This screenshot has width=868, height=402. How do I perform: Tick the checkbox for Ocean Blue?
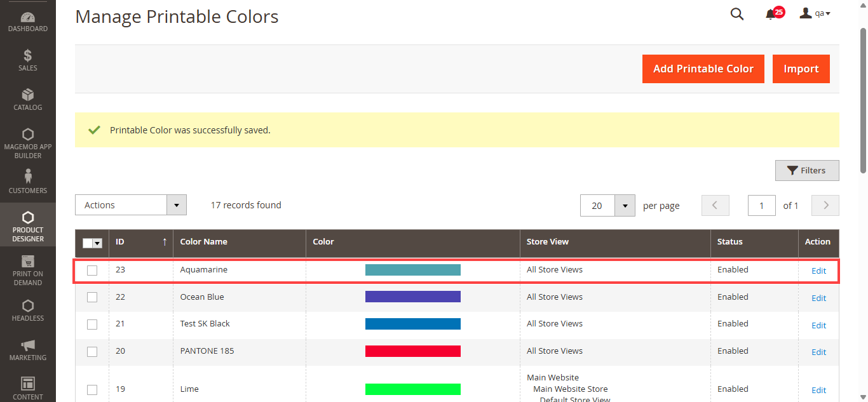92,297
